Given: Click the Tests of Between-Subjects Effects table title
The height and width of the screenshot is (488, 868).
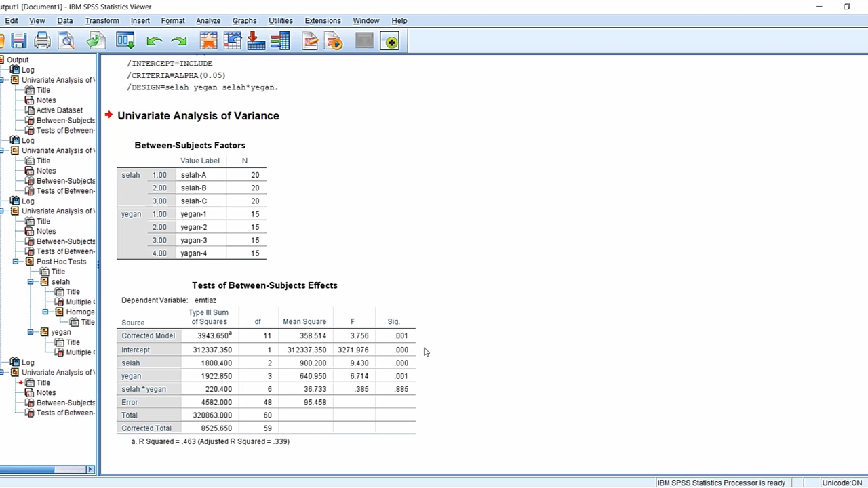Looking at the screenshot, I should tap(264, 285).
